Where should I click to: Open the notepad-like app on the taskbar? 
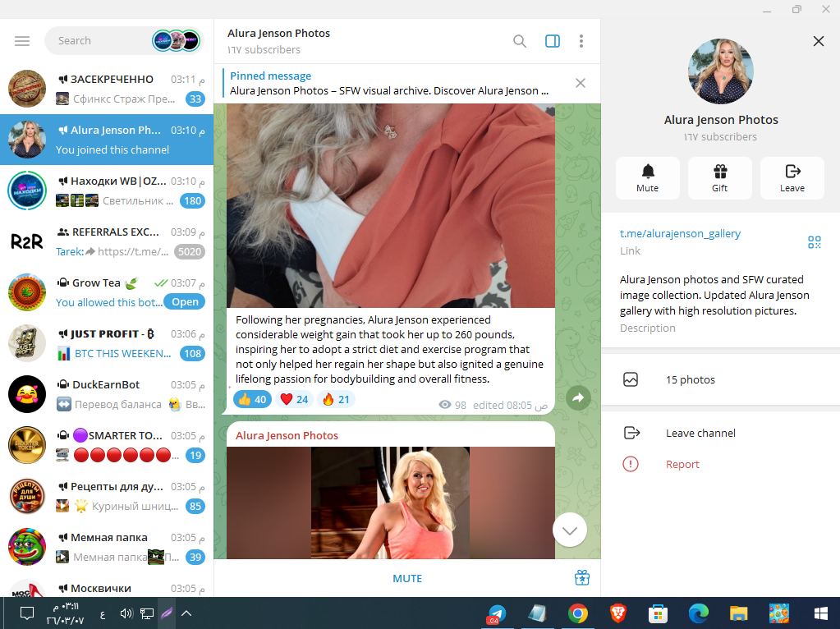coord(537,613)
